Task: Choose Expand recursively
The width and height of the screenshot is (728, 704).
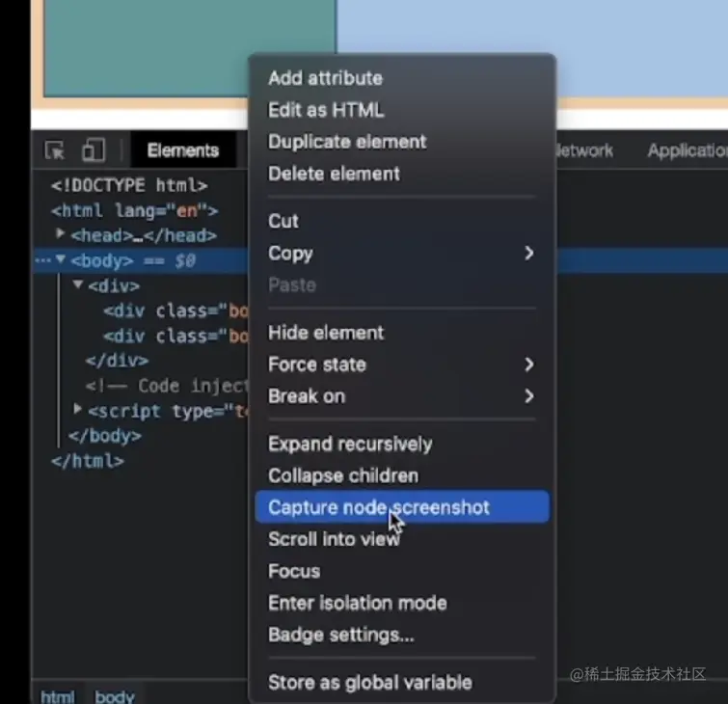Action: pyautogui.click(x=350, y=444)
